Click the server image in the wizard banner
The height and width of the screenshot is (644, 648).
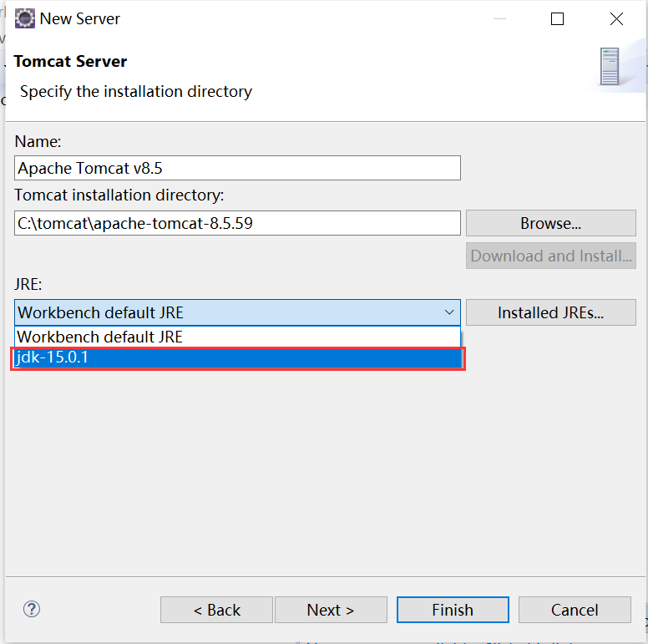(610, 66)
